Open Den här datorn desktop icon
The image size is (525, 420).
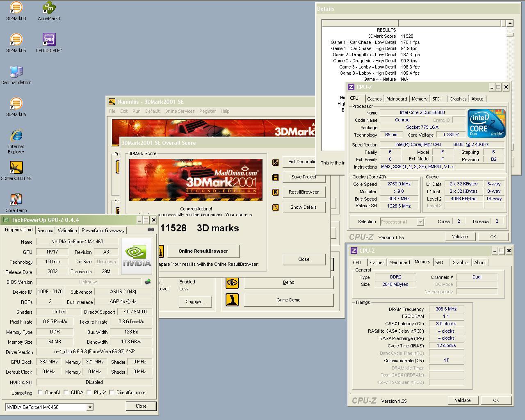click(x=16, y=75)
